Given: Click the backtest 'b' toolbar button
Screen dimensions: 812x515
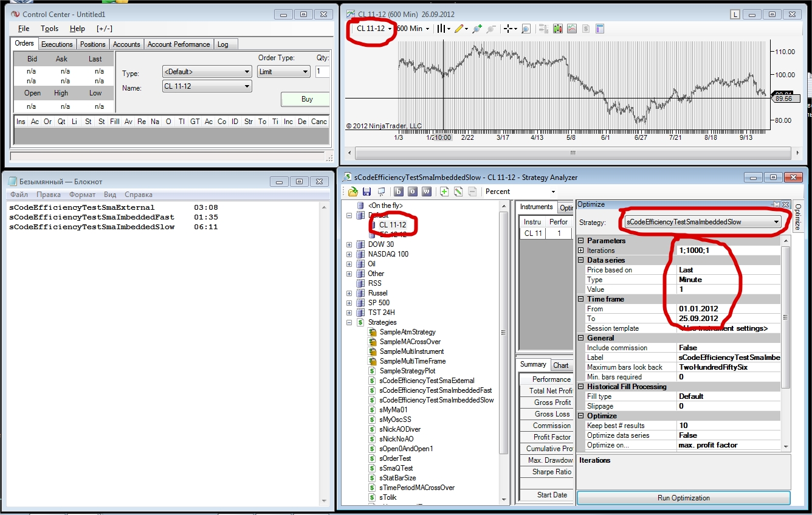Looking at the screenshot, I should 399,192.
